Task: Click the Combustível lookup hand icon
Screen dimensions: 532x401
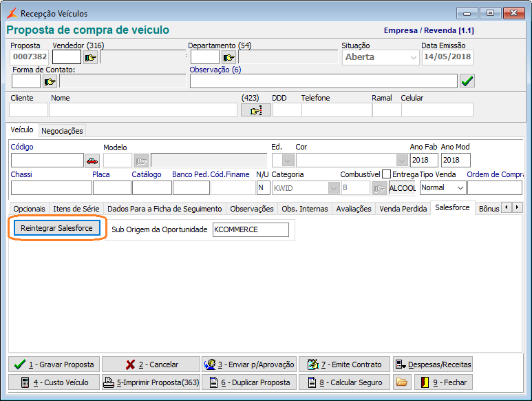Action: tap(379, 188)
